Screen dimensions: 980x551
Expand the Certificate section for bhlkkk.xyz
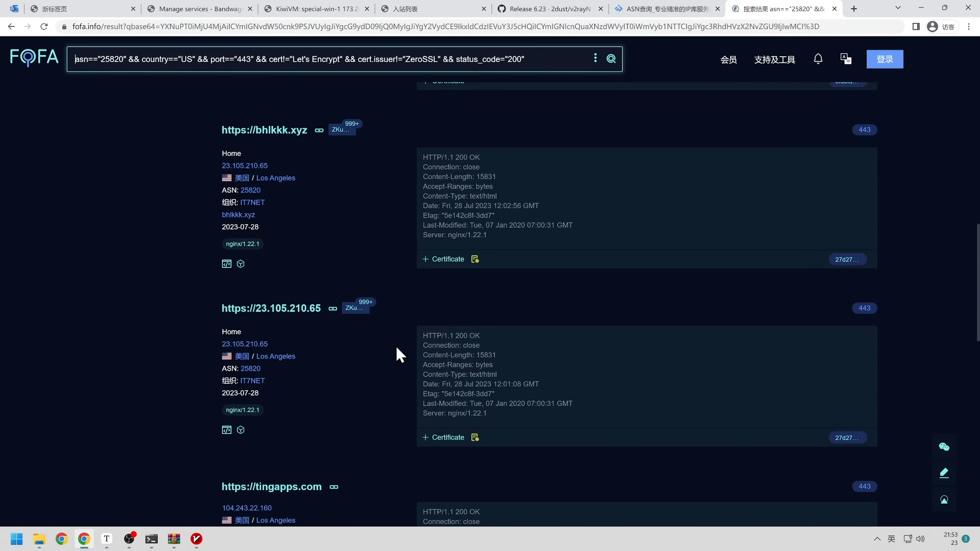click(x=443, y=259)
